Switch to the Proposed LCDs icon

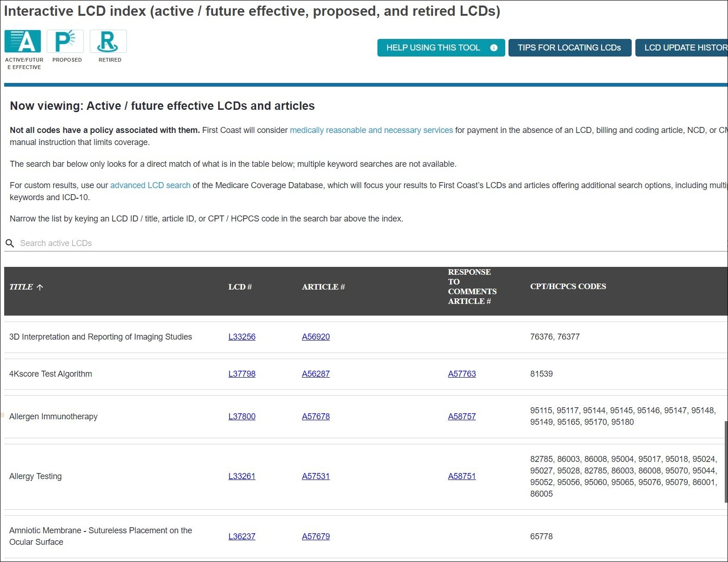click(x=65, y=42)
